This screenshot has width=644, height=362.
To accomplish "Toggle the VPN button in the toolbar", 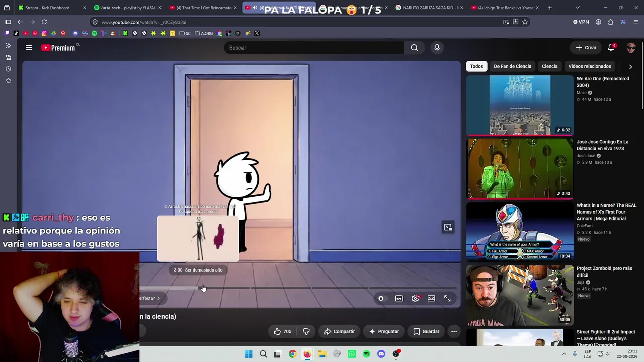I will (x=581, y=22).
